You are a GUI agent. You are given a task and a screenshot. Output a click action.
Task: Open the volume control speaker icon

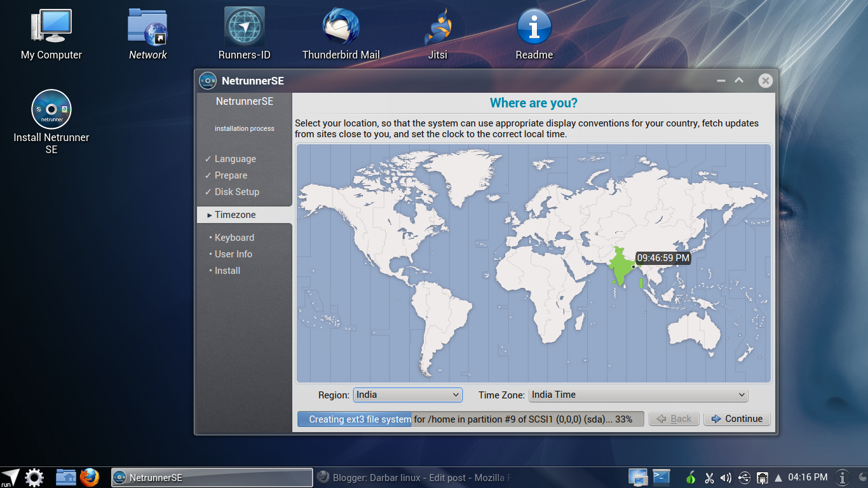tap(726, 477)
